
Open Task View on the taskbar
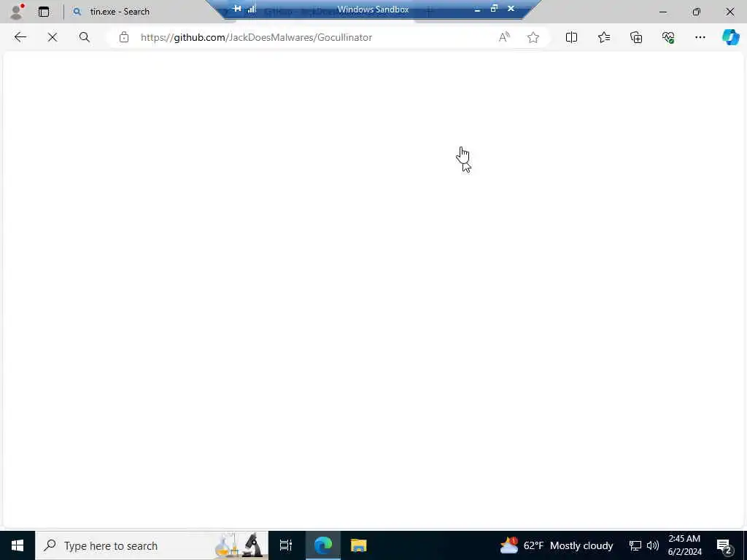[x=286, y=545]
